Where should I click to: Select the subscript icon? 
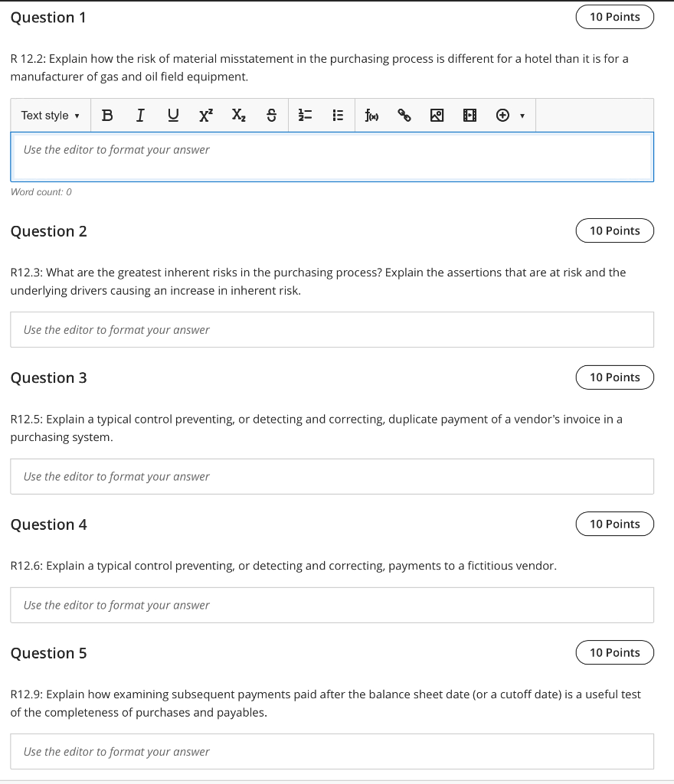(238, 115)
